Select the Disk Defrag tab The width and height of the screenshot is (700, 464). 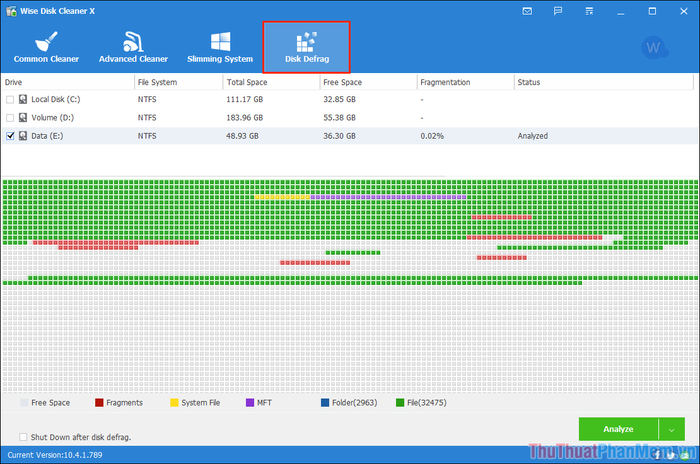coord(306,47)
